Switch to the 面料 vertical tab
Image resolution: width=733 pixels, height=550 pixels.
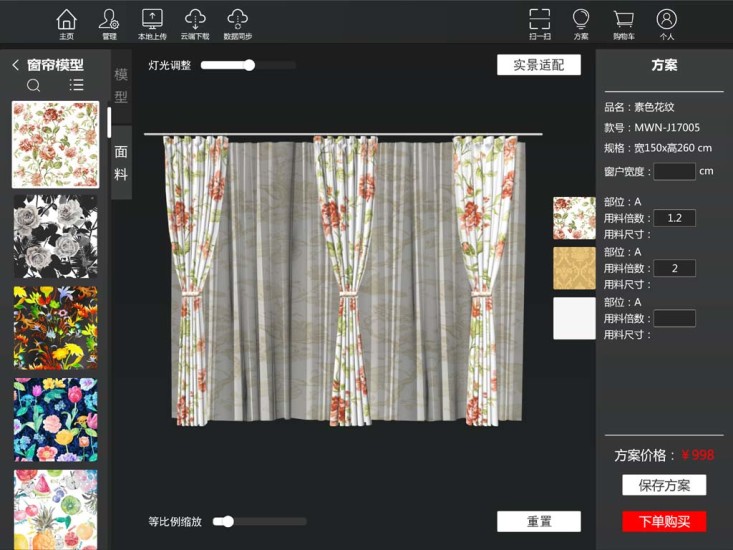point(121,162)
